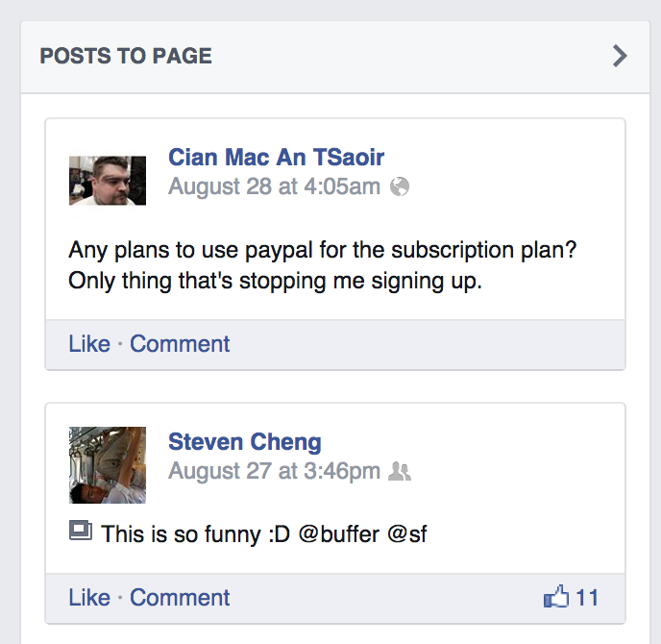Click the friends audience icon on Steven's post
This screenshot has height=644, width=661.
400,471
